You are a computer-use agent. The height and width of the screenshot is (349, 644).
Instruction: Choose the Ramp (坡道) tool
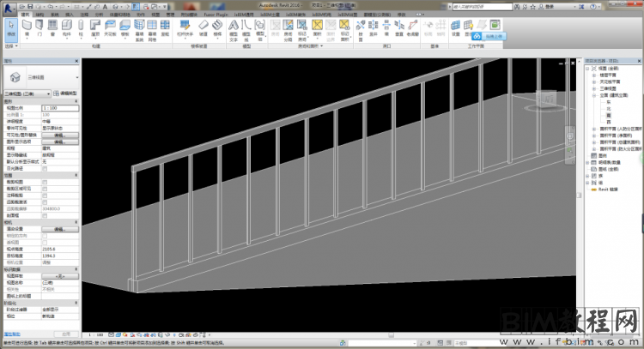pos(204,28)
